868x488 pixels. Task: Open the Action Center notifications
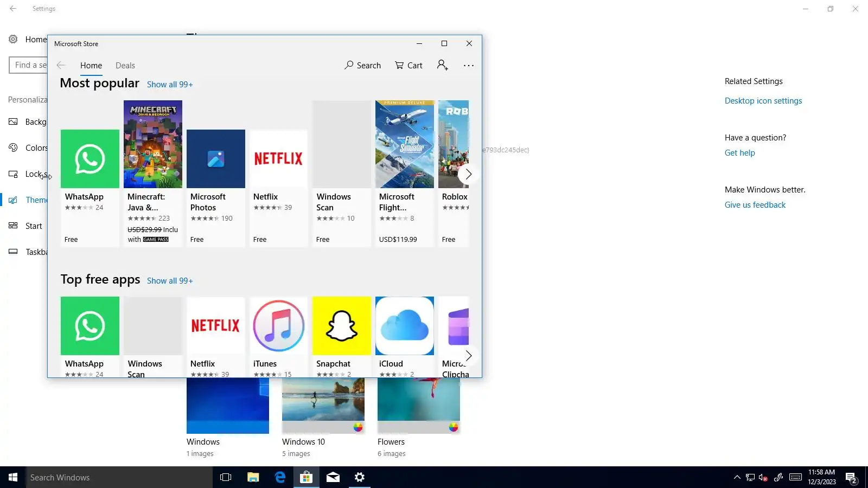pos(851,478)
